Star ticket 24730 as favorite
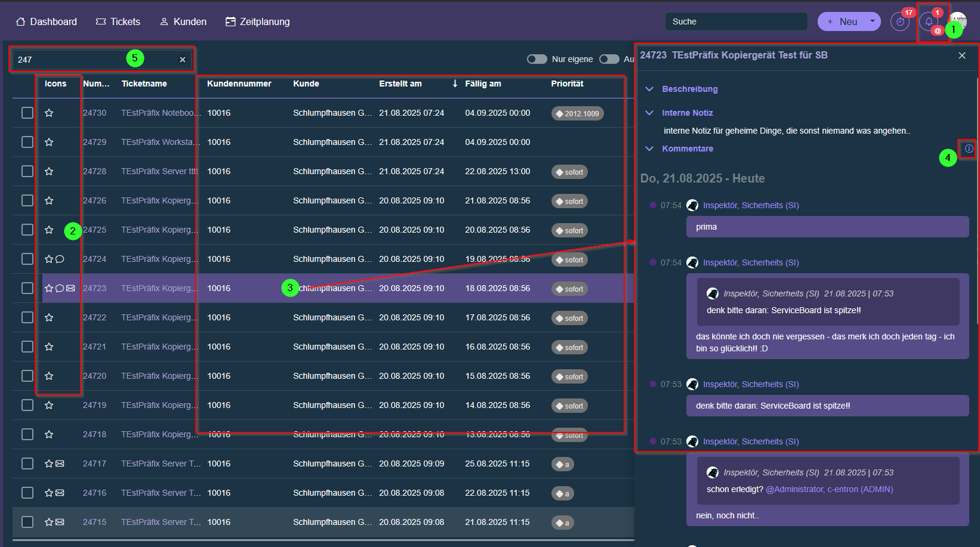 [49, 113]
